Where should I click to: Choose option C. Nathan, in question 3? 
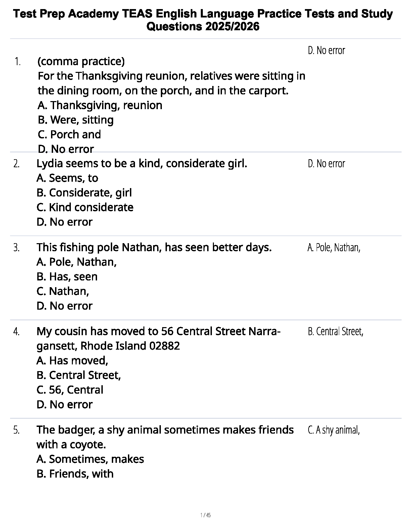pyautogui.click(x=62, y=291)
